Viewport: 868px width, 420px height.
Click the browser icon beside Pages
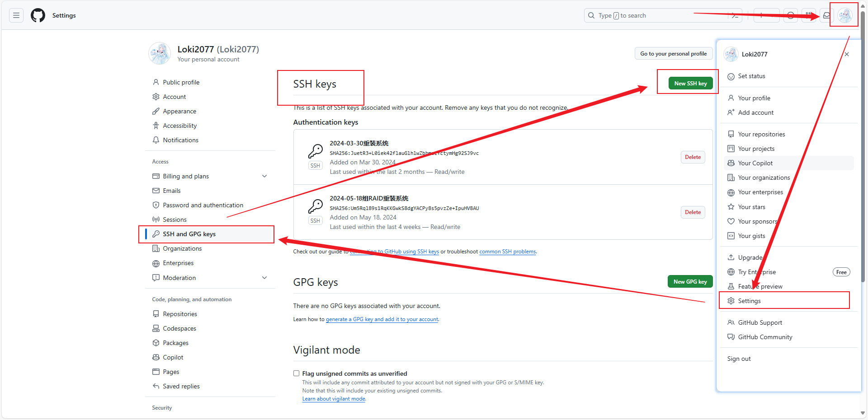point(156,372)
